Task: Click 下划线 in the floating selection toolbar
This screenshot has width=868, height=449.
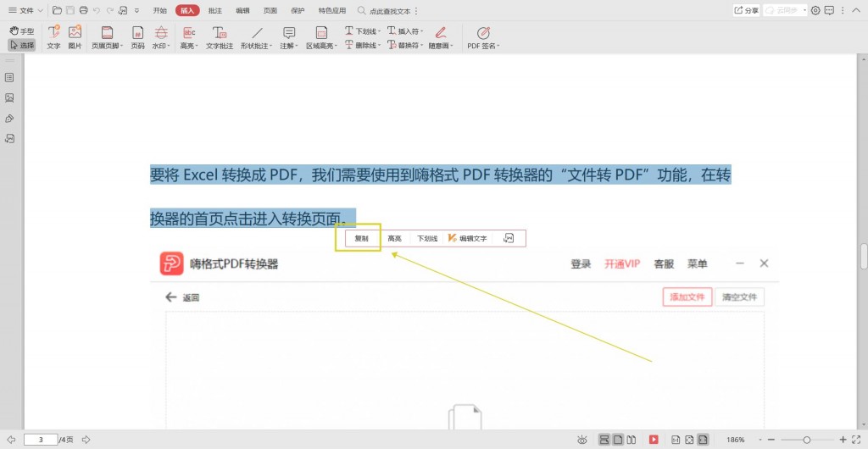Action: 427,238
